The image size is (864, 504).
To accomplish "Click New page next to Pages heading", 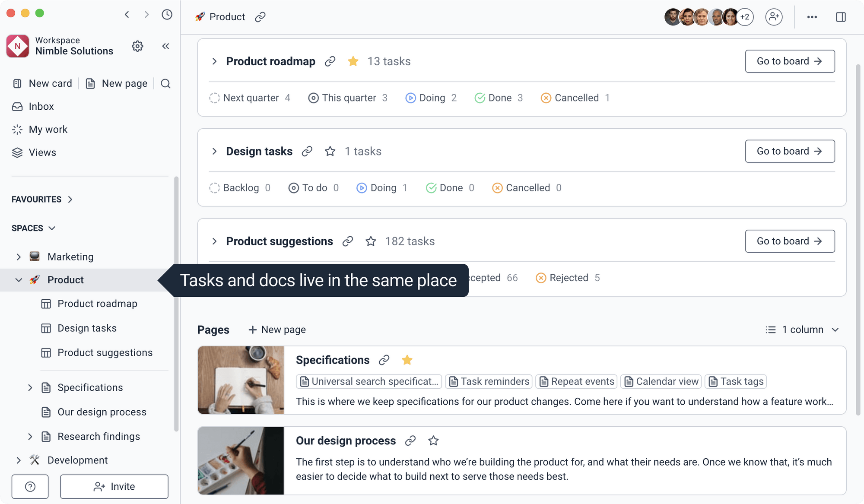I will pyautogui.click(x=276, y=330).
